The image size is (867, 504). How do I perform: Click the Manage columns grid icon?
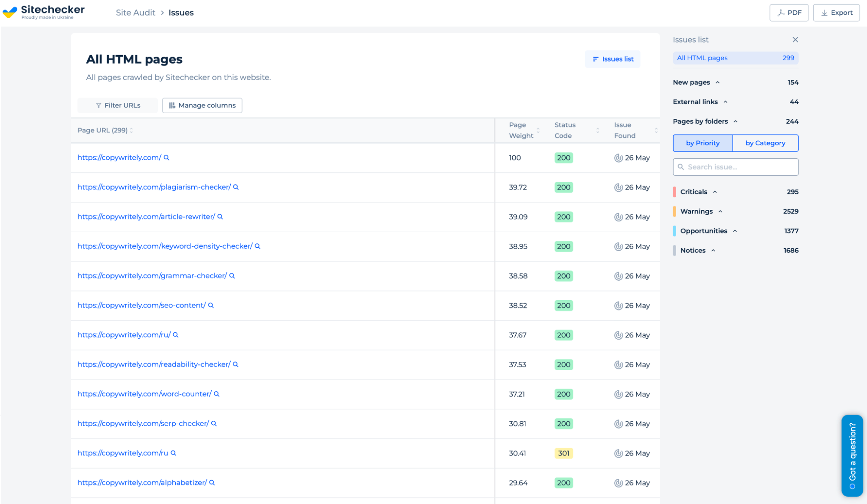pyautogui.click(x=172, y=105)
